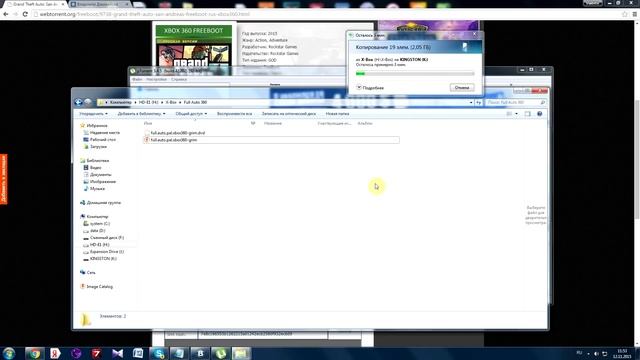Screen dimensions: 640x360
Task: Create a new folder via "Новая папка"
Action: (x=337, y=114)
